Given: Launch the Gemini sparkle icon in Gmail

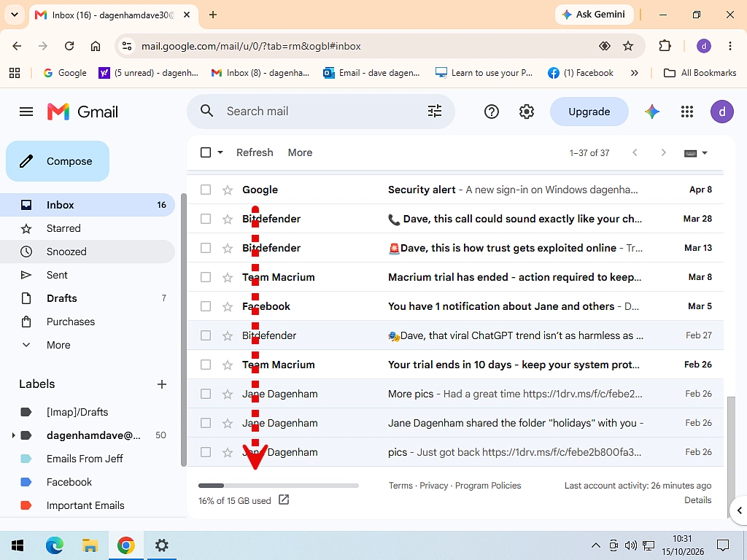Looking at the screenshot, I should click(652, 112).
